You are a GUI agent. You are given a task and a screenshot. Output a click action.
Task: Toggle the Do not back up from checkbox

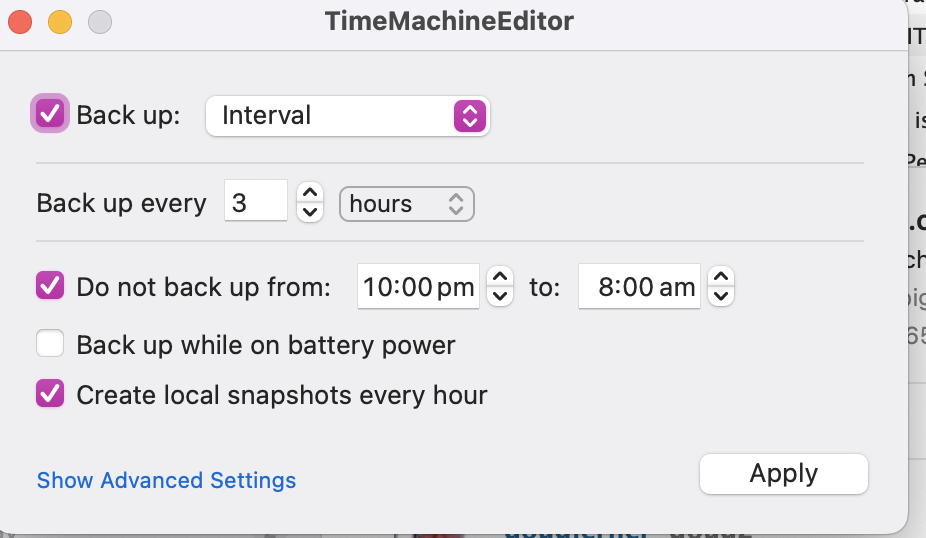50,287
